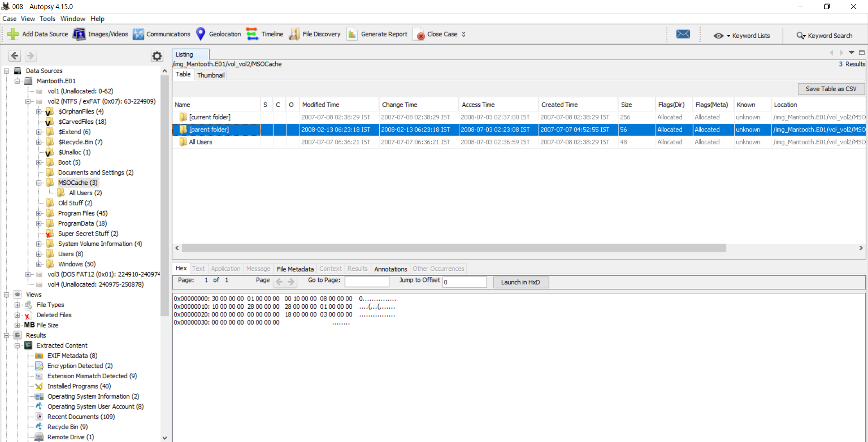Image resolution: width=868 pixels, height=442 pixels.
Task: Expand the Boot folder node
Action: coord(39,162)
